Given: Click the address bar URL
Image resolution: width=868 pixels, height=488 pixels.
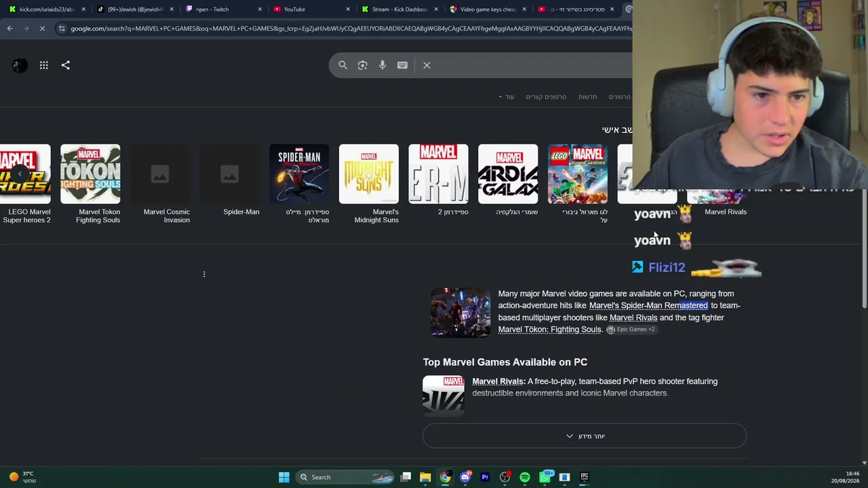Looking at the screenshot, I should point(351,28).
